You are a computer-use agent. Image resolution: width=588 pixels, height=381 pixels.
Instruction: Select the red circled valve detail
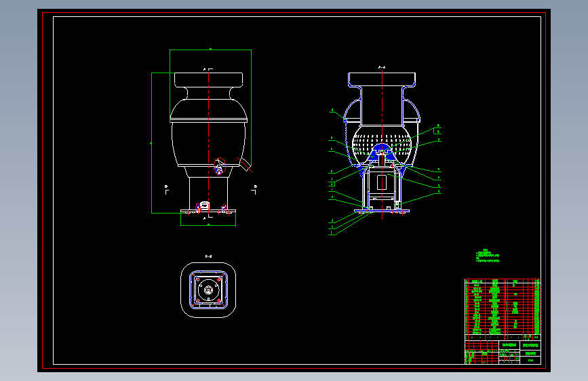[x=219, y=166]
